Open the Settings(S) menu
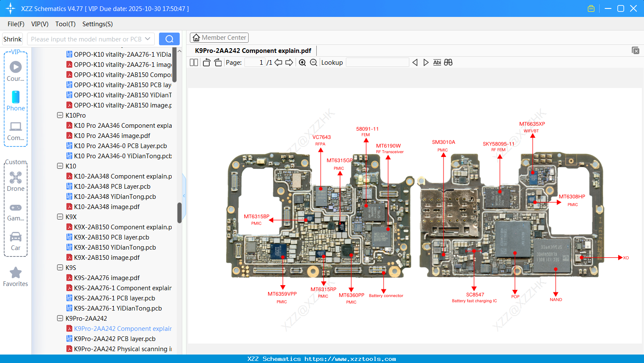 click(x=97, y=24)
